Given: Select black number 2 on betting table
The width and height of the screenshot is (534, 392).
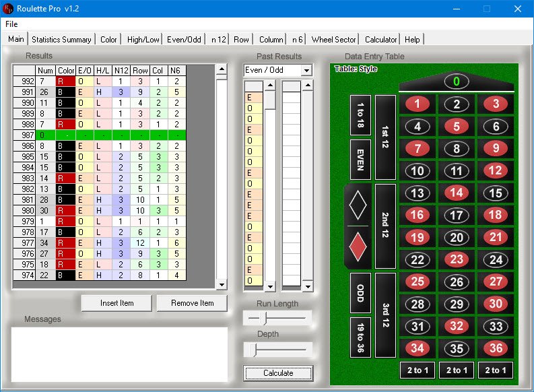Looking at the screenshot, I should click(x=457, y=104).
